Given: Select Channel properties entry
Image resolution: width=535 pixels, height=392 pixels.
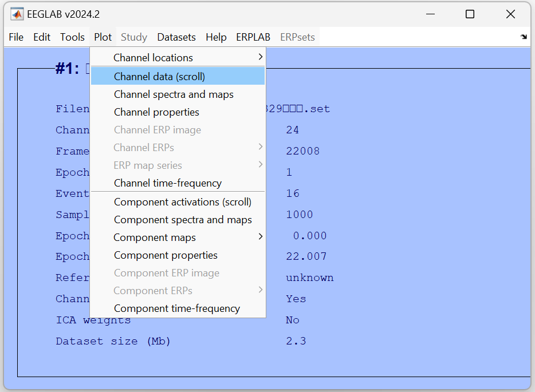Looking at the screenshot, I should pos(178,112).
